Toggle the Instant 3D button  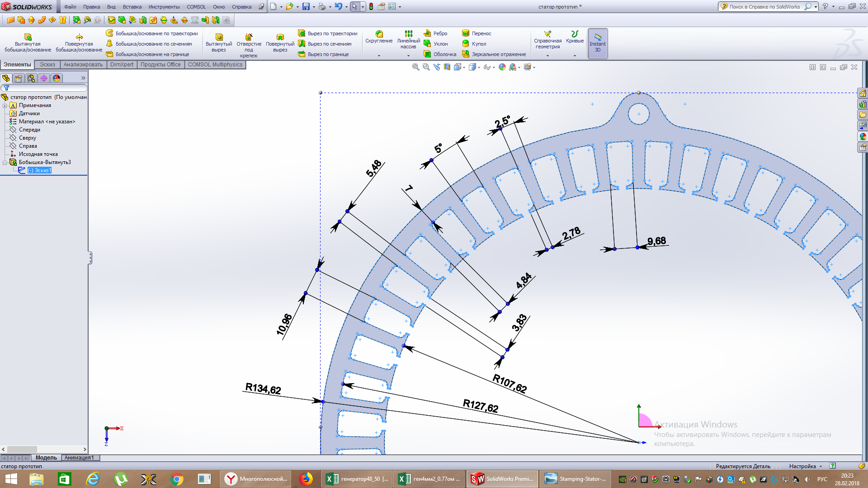coord(598,43)
